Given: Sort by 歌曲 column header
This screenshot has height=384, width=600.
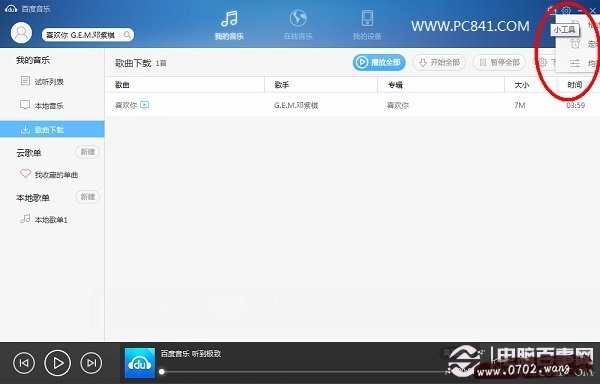Looking at the screenshot, I should coord(122,85).
